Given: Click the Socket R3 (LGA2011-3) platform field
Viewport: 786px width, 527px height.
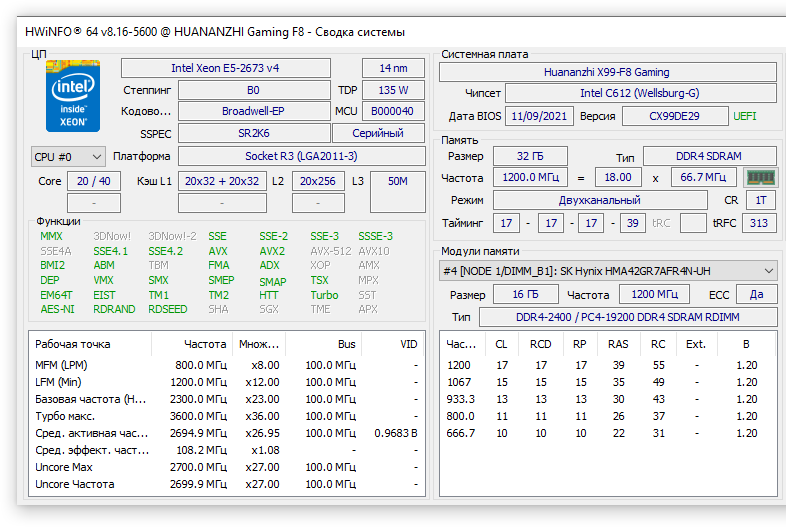Looking at the screenshot, I should pos(302,156).
